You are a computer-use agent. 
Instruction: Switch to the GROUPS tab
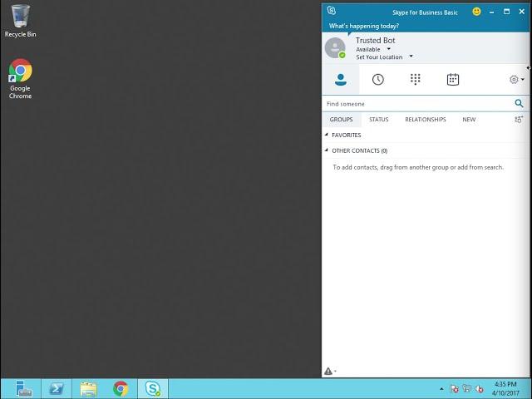click(341, 120)
